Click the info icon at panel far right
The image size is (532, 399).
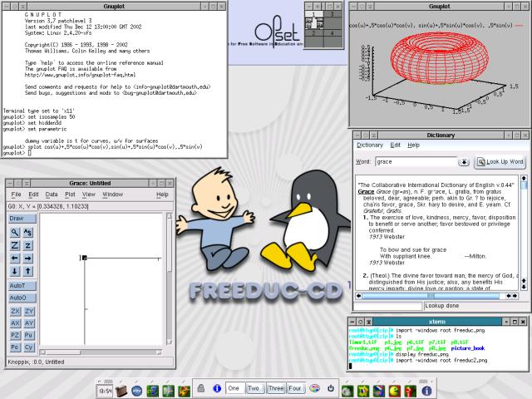point(426,391)
